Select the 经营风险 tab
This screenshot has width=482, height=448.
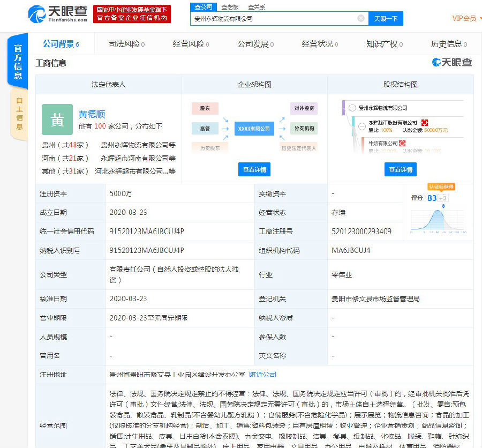(191, 44)
